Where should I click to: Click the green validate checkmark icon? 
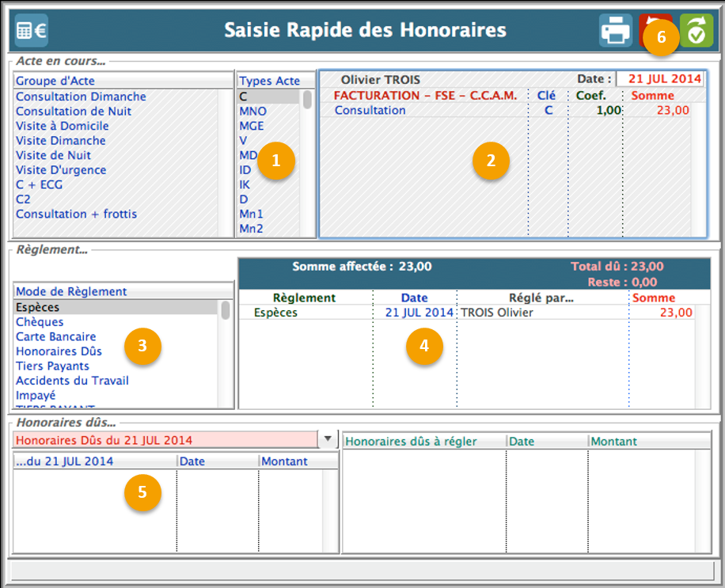tap(697, 31)
